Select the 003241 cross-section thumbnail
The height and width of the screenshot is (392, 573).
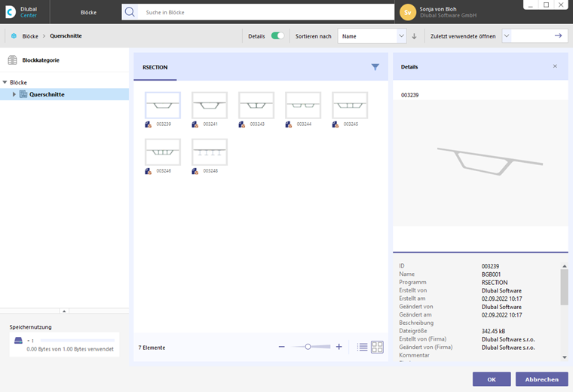coord(210,106)
